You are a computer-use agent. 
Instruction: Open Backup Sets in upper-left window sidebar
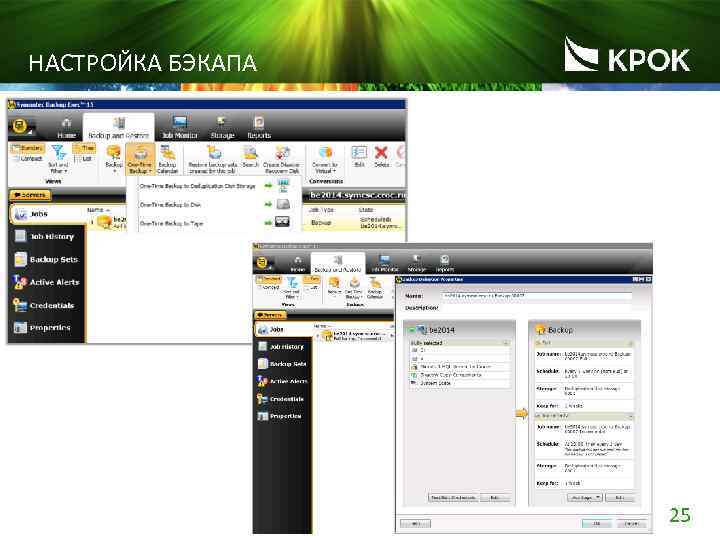[x=46, y=259]
